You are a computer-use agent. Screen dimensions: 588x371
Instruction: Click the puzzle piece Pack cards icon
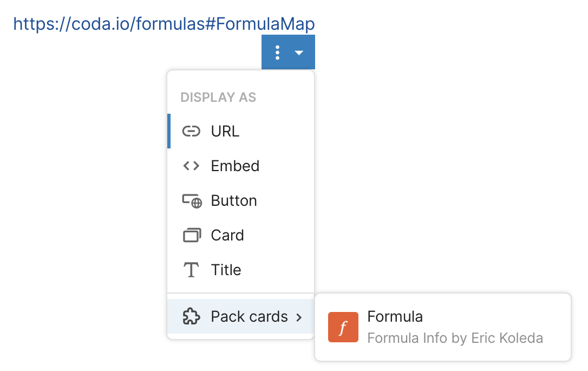(191, 317)
